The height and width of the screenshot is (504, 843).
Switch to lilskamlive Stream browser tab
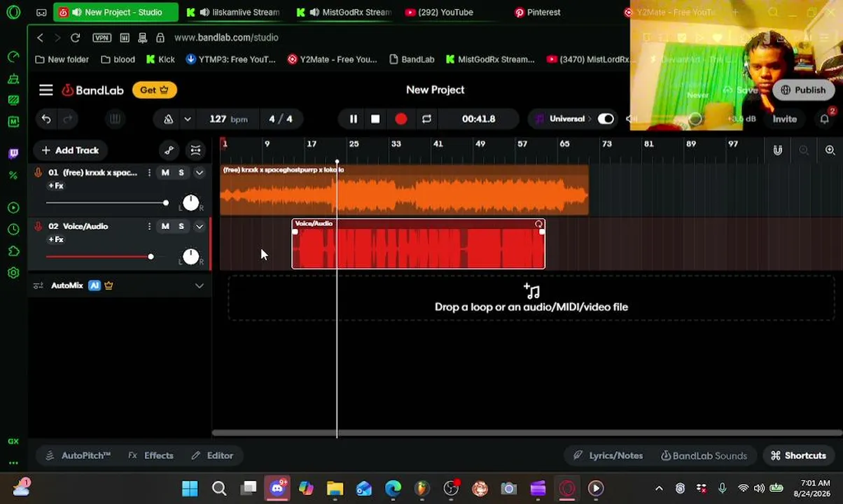coord(233,12)
